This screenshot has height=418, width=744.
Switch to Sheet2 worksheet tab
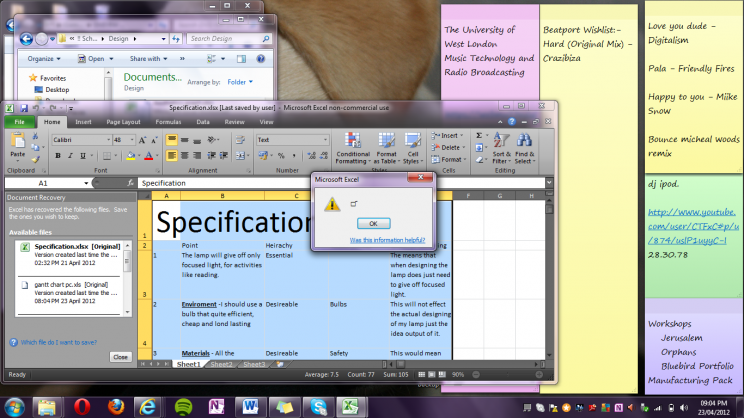(x=221, y=364)
